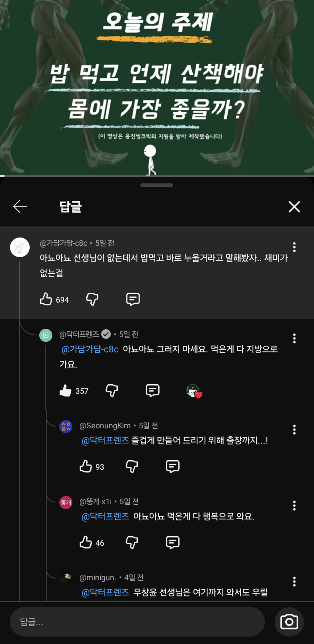Tap the camera icon beside reply field

[289, 622]
